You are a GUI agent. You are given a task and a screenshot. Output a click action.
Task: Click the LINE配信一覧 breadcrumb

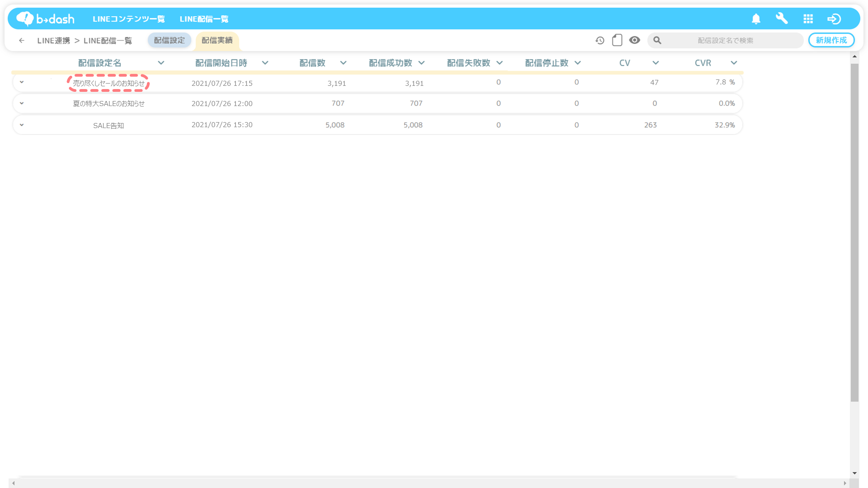click(x=108, y=40)
